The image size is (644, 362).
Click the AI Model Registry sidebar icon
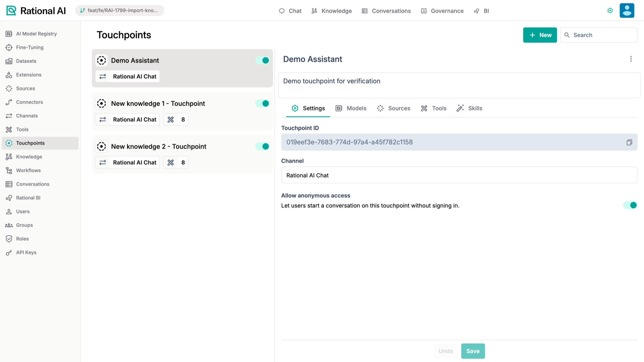pyautogui.click(x=9, y=34)
